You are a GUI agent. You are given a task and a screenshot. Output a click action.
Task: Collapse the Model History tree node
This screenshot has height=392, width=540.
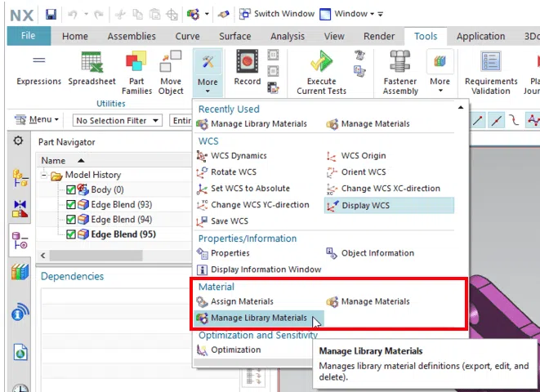click(x=44, y=175)
